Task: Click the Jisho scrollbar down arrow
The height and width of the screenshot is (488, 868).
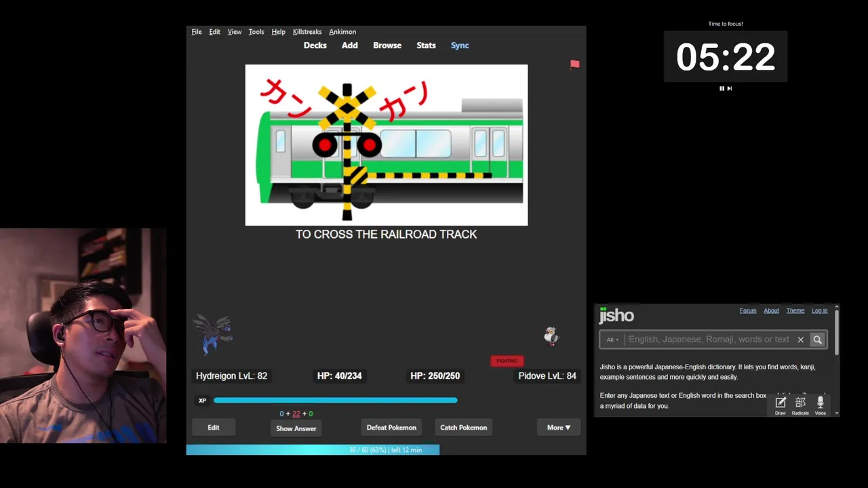Action: [837, 413]
